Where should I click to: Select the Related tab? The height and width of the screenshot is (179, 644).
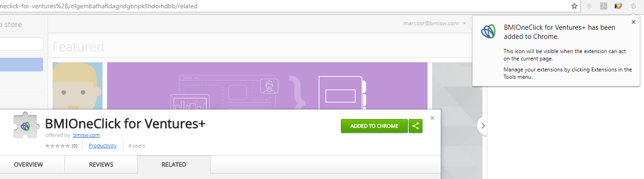tap(174, 164)
